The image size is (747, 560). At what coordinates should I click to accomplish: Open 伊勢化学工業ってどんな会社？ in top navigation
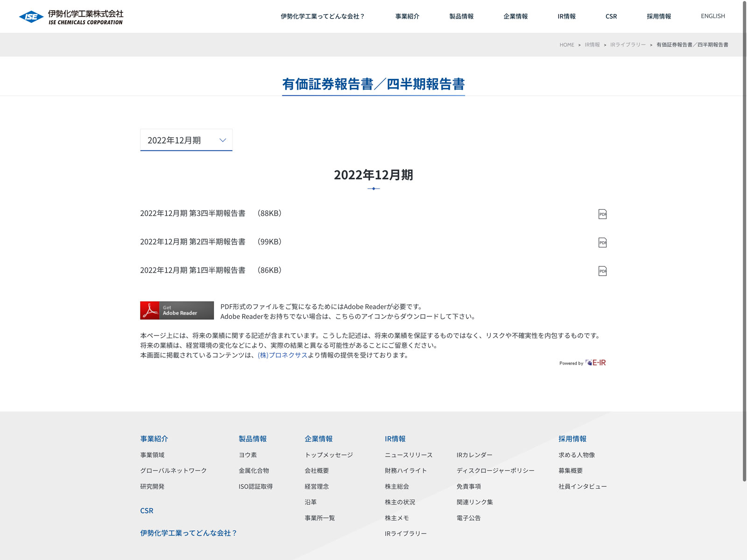tap(323, 16)
